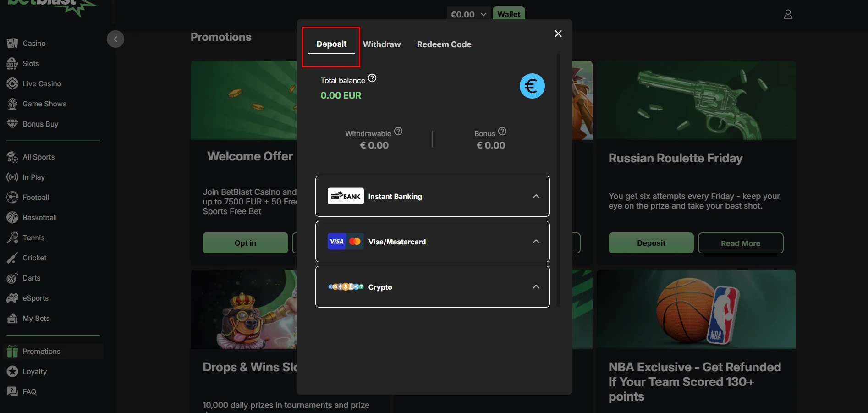Viewport: 868px width, 413px height.
Task: Expand the Crypto payment option
Action: (433, 287)
